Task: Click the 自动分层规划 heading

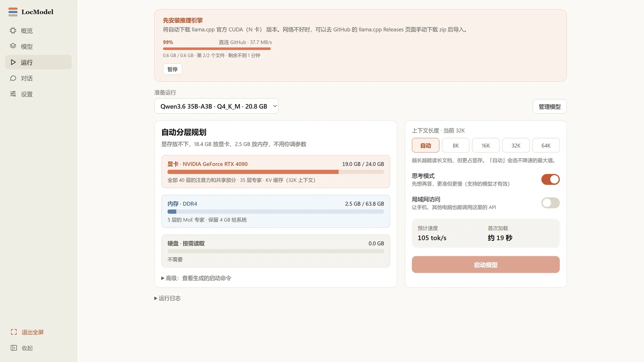Action: [x=184, y=132]
